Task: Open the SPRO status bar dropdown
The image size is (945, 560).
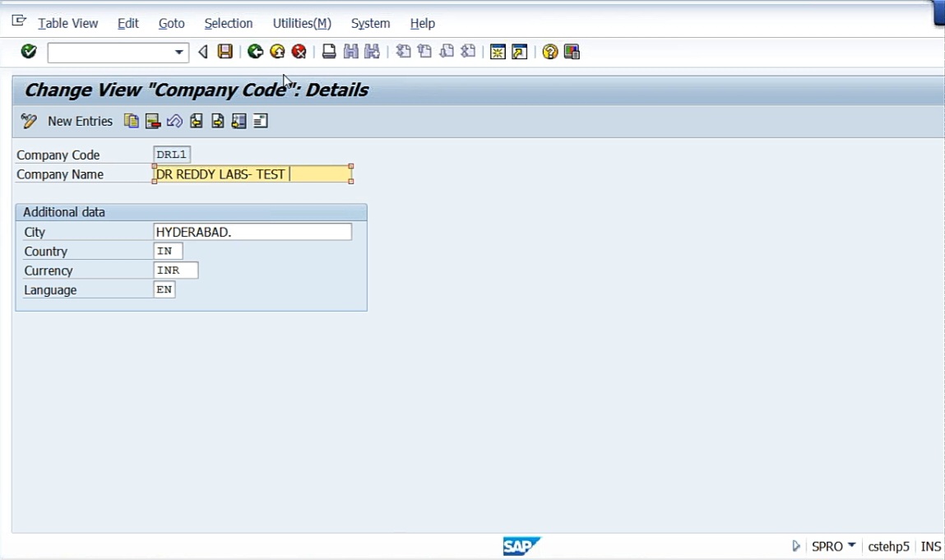Action: (x=851, y=545)
